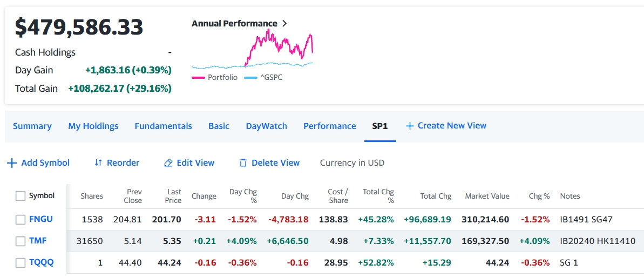Click the plus icon beside Add Symbol
Image resolution: width=644 pixels, height=278 pixels.
pyautogui.click(x=12, y=163)
